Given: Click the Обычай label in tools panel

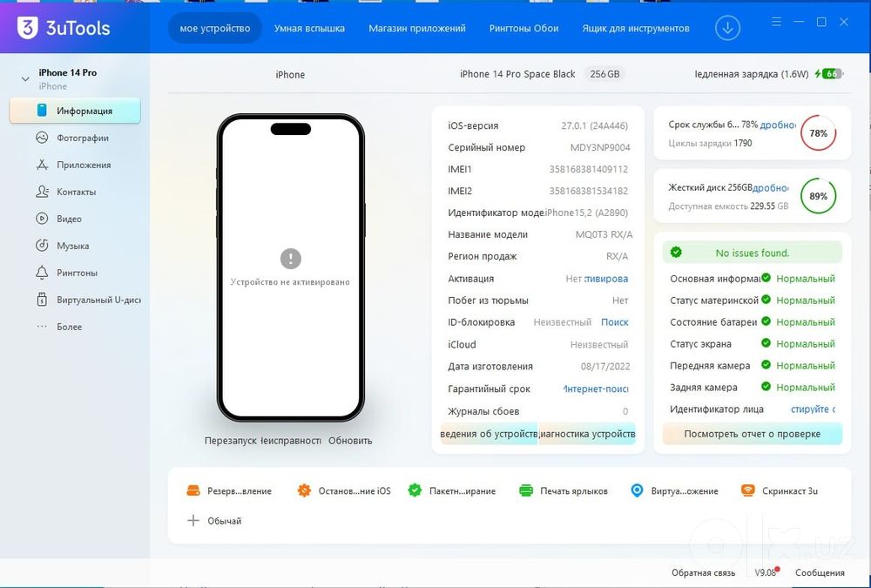Looking at the screenshot, I should coord(225,521).
